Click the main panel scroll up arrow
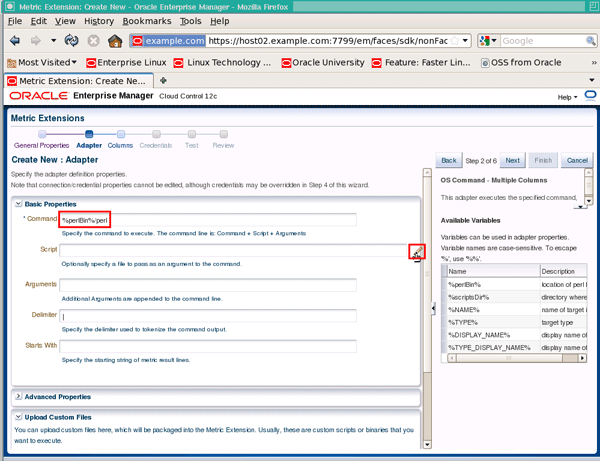Screen dimensions: 600x461 click(x=427, y=173)
